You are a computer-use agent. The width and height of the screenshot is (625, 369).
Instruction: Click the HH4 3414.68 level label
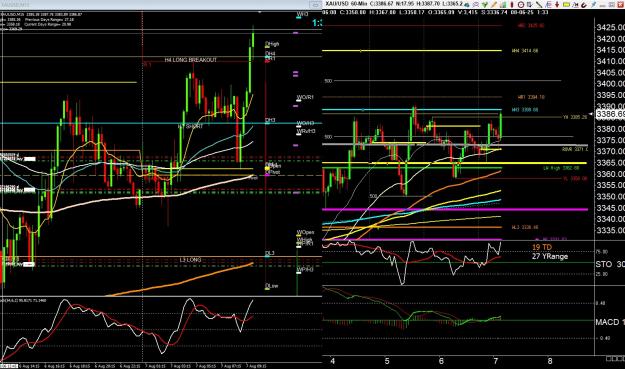(x=525, y=51)
